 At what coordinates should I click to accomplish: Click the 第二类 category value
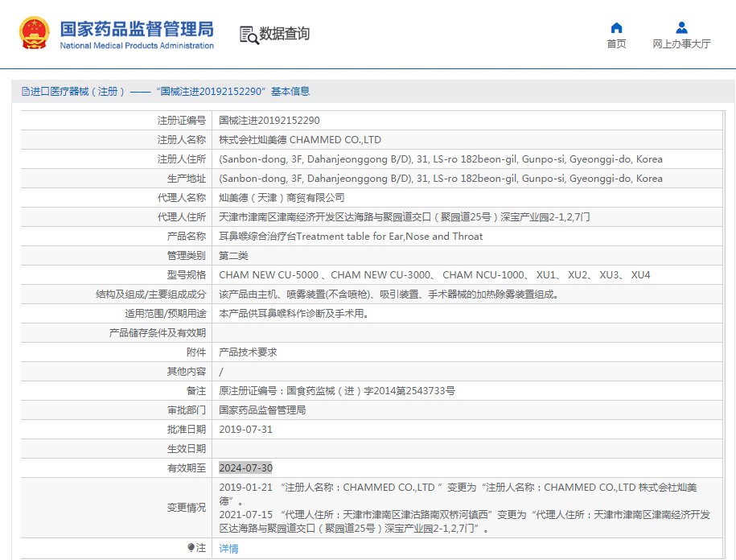tap(233, 256)
